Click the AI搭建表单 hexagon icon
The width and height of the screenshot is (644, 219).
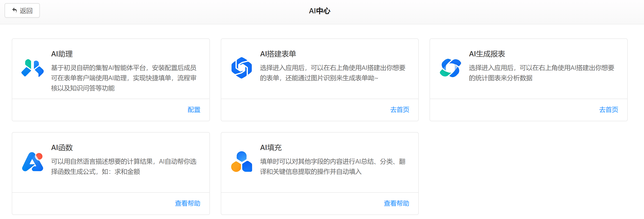(x=241, y=68)
